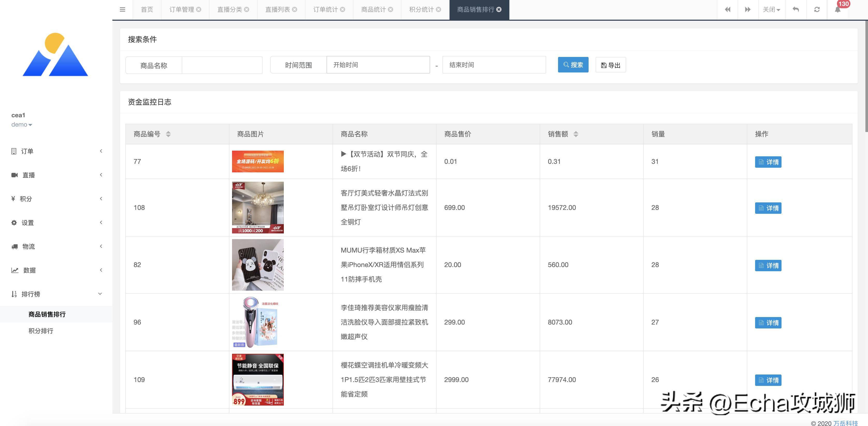Click the fast-backward tab navigation icon
This screenshot has height=426, width=868.
[x=728, y=9]
